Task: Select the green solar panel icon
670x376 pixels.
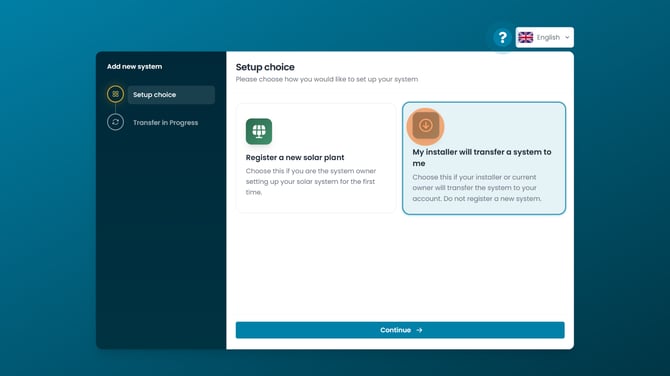Action: (259, 131)
